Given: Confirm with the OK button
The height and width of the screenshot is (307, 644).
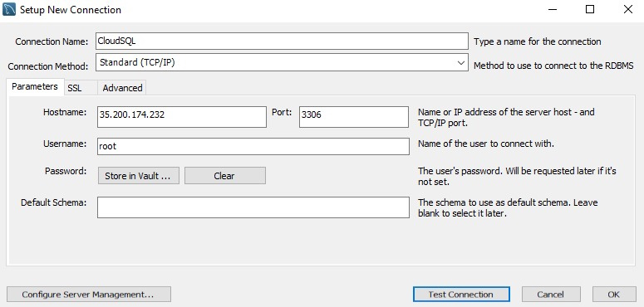Looking at the screenshot, I should coord(613,294).
